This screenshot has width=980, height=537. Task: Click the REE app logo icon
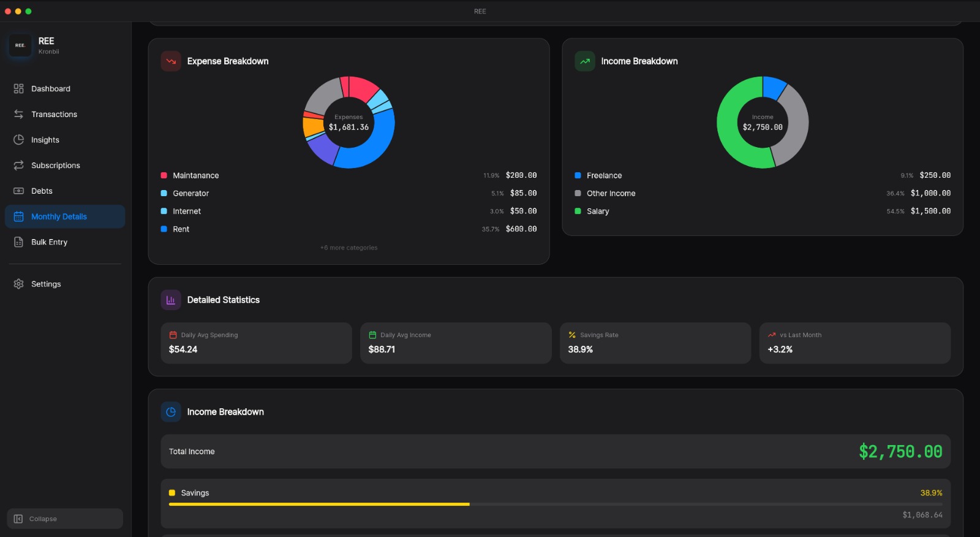coord(20,45)
